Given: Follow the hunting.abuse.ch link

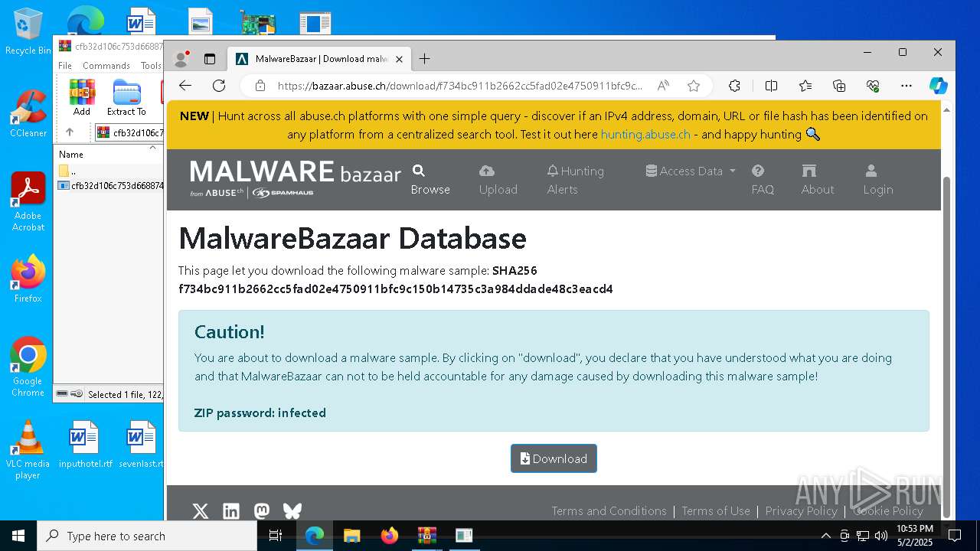Looking at the screenshot, I should [x=645, y=134].
